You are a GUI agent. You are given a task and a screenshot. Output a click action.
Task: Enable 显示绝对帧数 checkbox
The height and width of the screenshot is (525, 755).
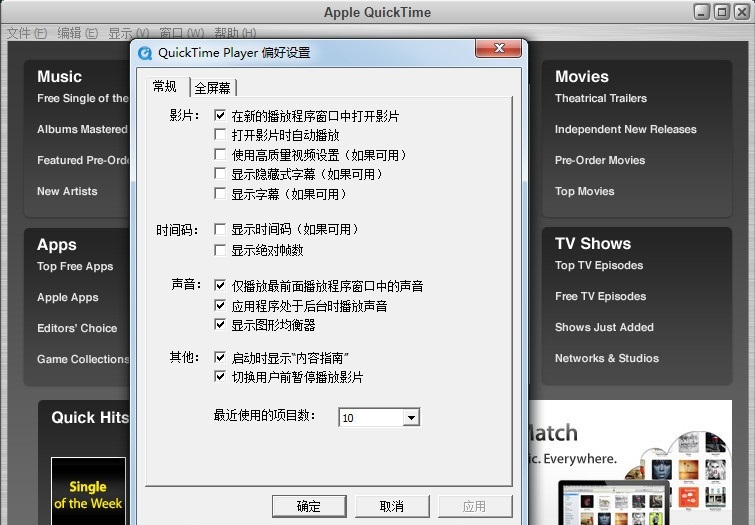(220, 250)
